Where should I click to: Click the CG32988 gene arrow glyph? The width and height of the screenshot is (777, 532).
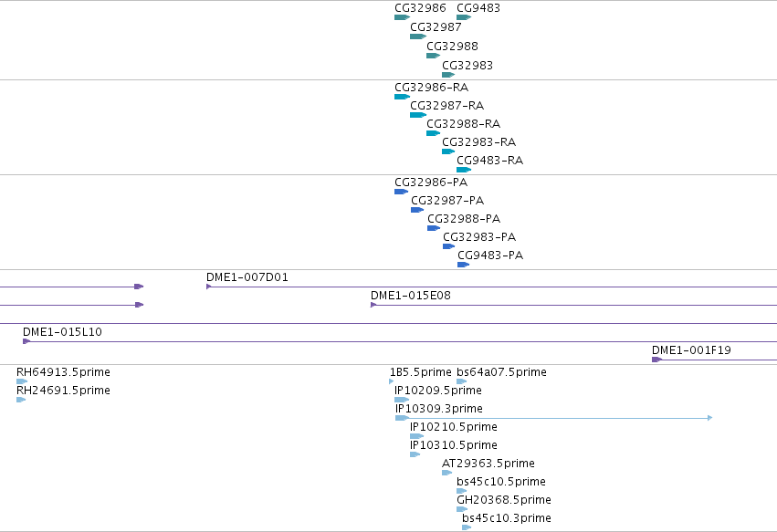(433, 56)
